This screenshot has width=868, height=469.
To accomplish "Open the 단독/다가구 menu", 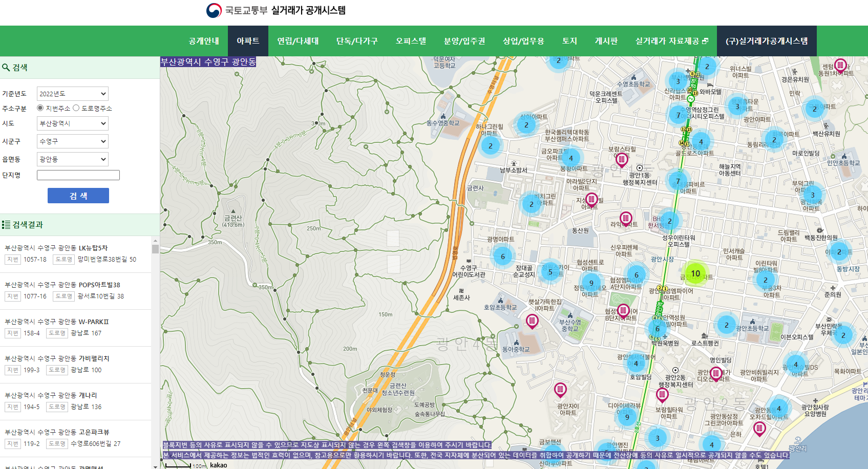I will click(x=357, y=41).
